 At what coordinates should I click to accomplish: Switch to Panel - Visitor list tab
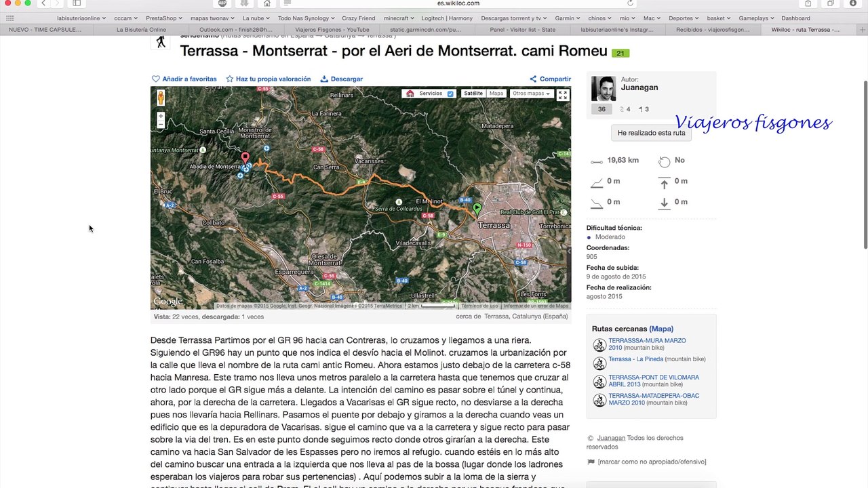click(x=522, y=30)
